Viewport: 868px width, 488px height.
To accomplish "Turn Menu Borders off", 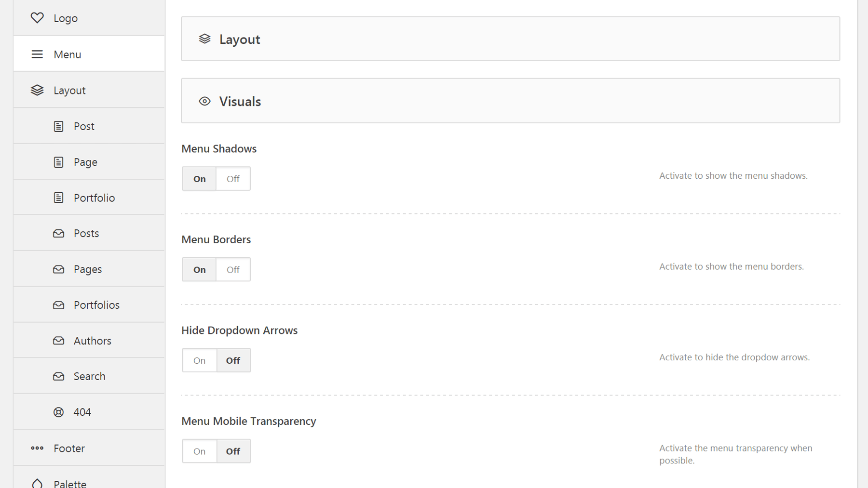I will coord(233,269).
